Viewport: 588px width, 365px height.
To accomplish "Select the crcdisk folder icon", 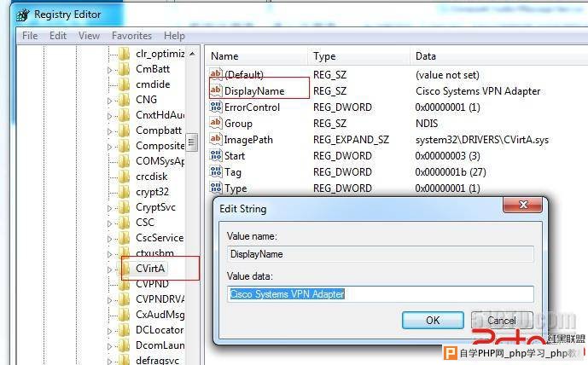I will 124,177.
